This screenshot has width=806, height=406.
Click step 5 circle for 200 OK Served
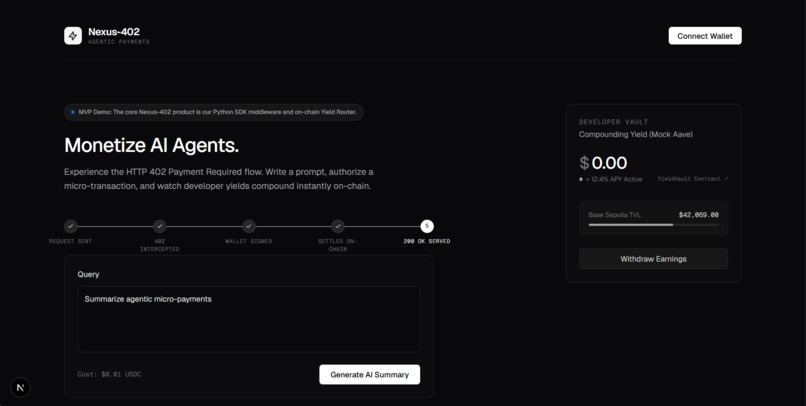pyautogui.click(x=427, y=226)
